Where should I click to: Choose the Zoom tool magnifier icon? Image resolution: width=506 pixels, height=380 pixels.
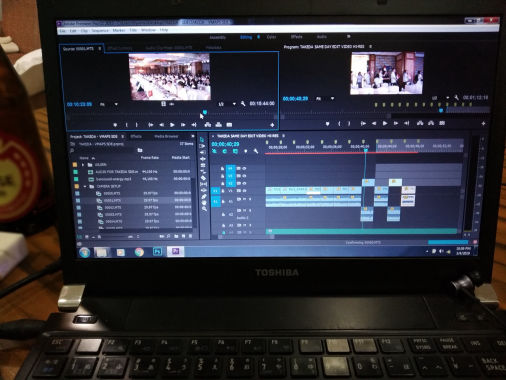point(204,209)
